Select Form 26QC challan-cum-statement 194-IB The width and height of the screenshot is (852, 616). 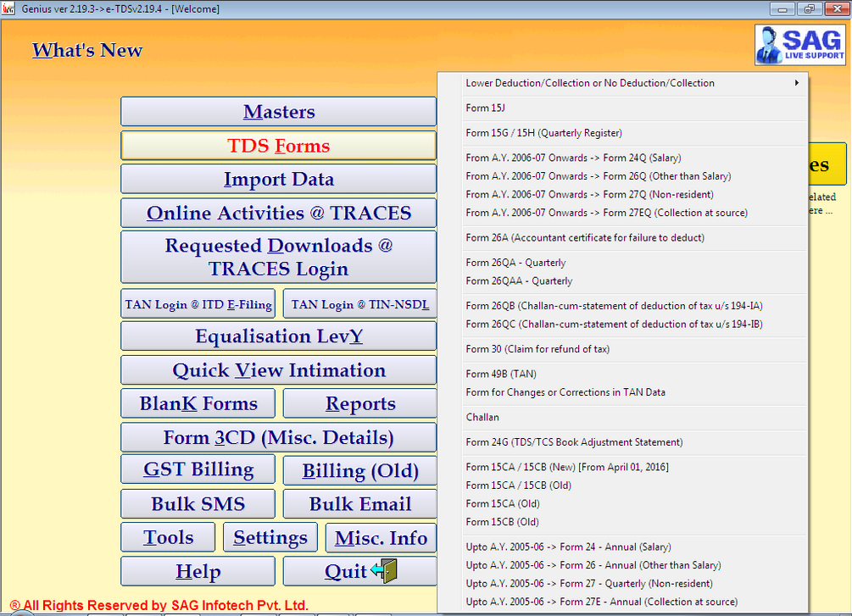click(x=623, y=324)
